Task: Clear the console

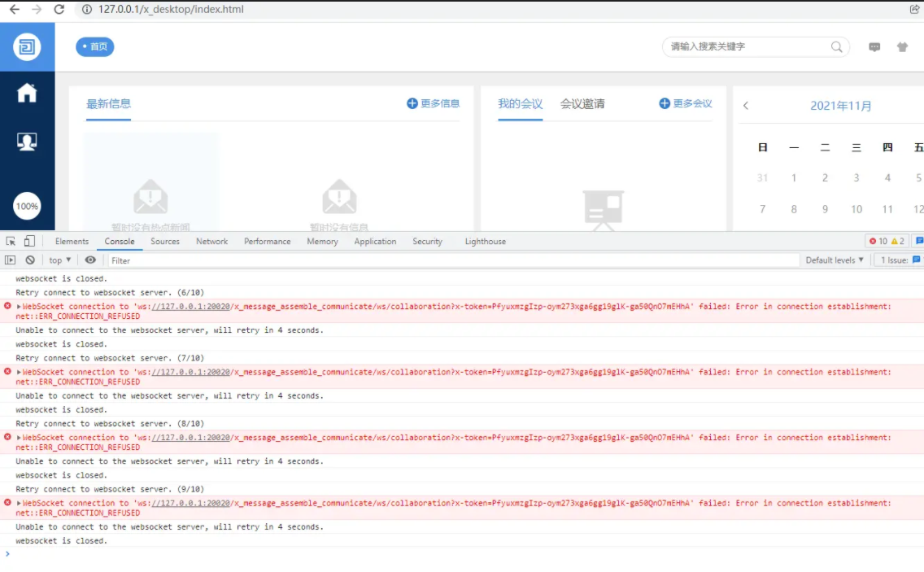Action: pyautogui.click(x=30, y=260)
